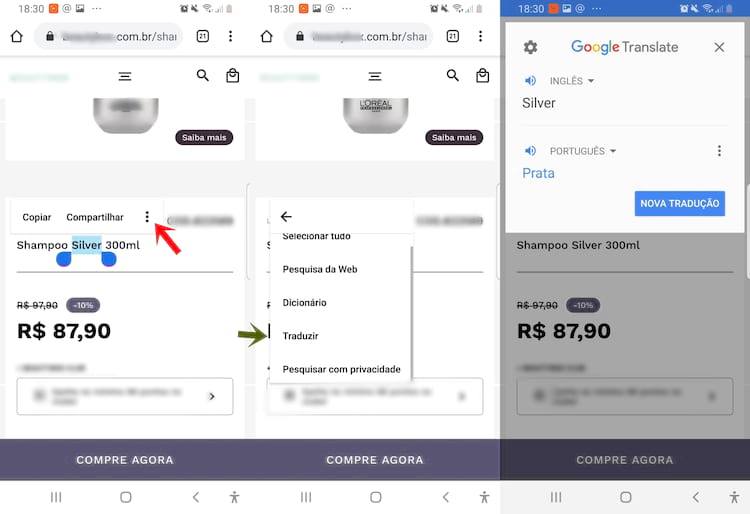Open Google Translate settings gear
This screenshot has height=514, width=750.
click(530, 47)
